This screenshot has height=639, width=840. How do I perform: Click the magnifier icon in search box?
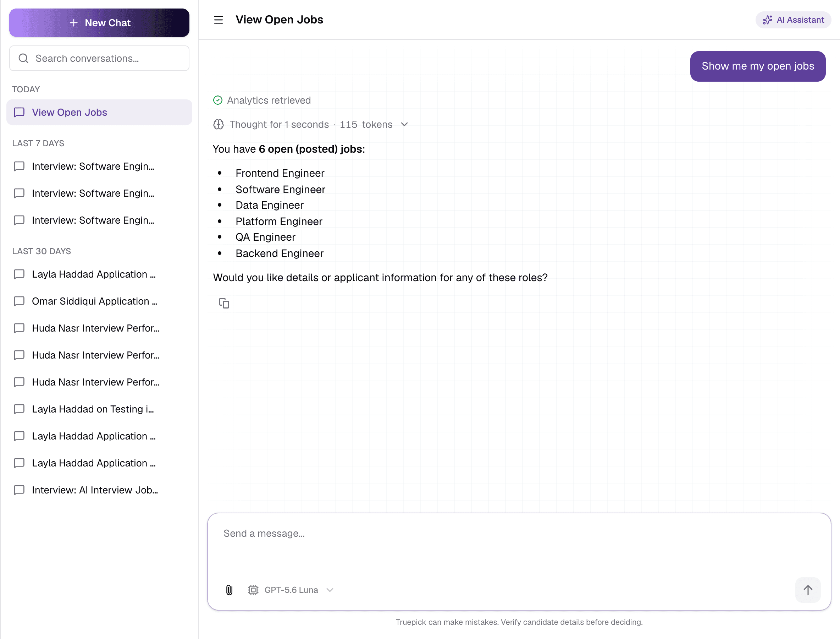[23, 58]
